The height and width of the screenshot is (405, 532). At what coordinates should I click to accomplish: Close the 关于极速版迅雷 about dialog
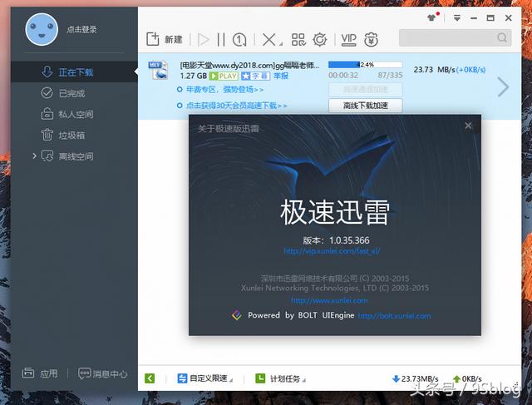point(468,126)
